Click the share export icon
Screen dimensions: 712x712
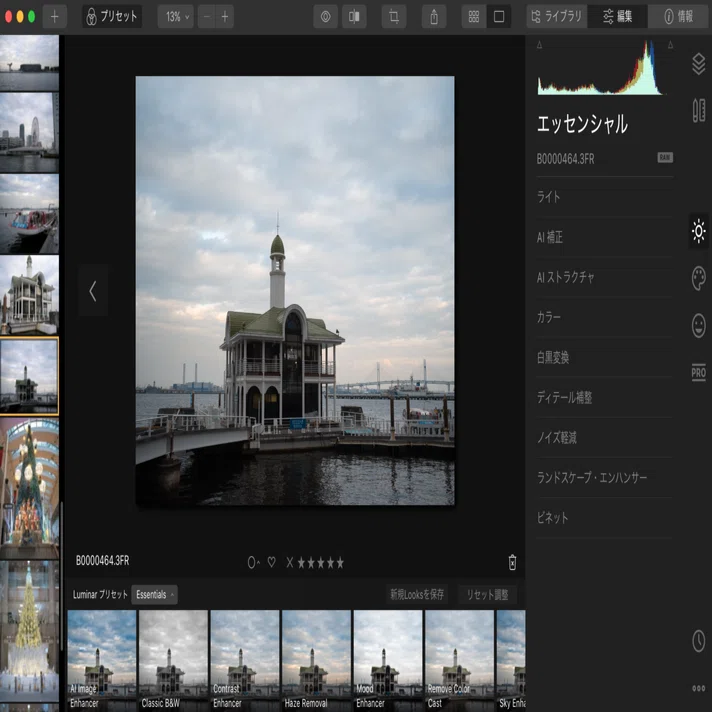coord(434,17)
